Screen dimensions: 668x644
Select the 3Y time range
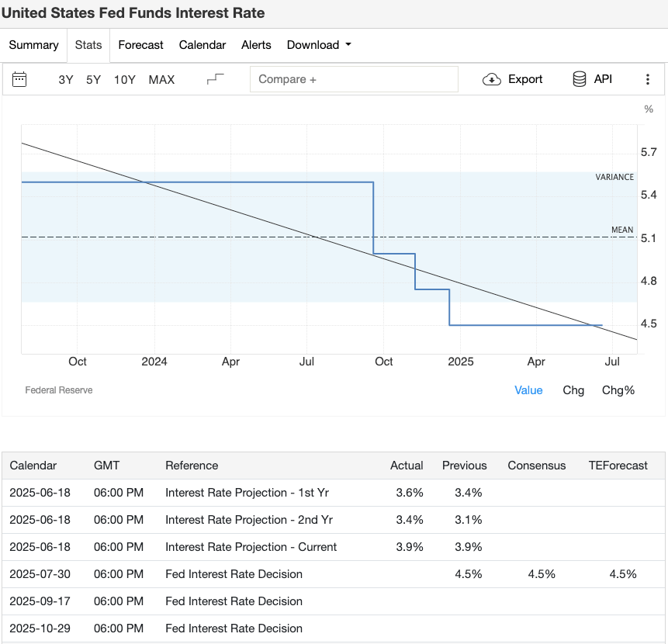click(65, 79)
